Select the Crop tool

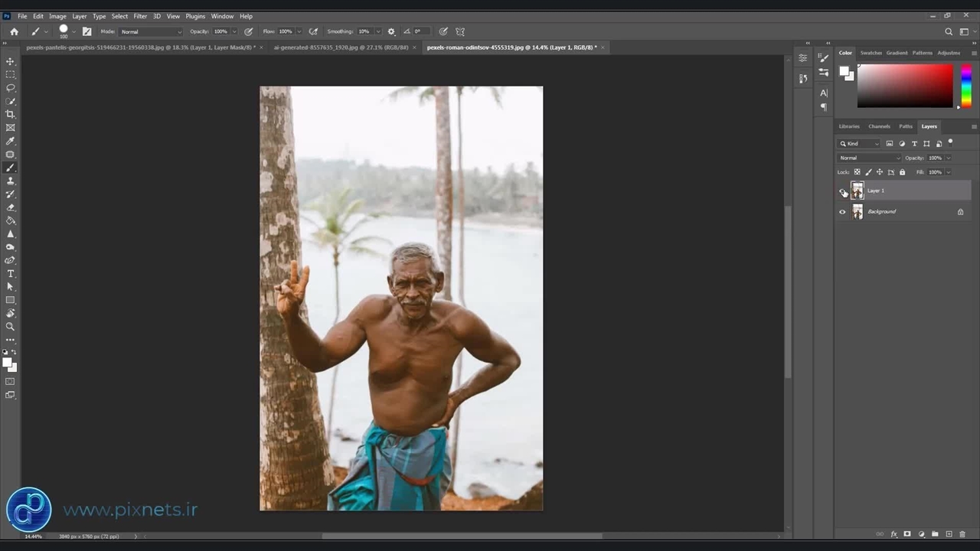coord(10,115)
